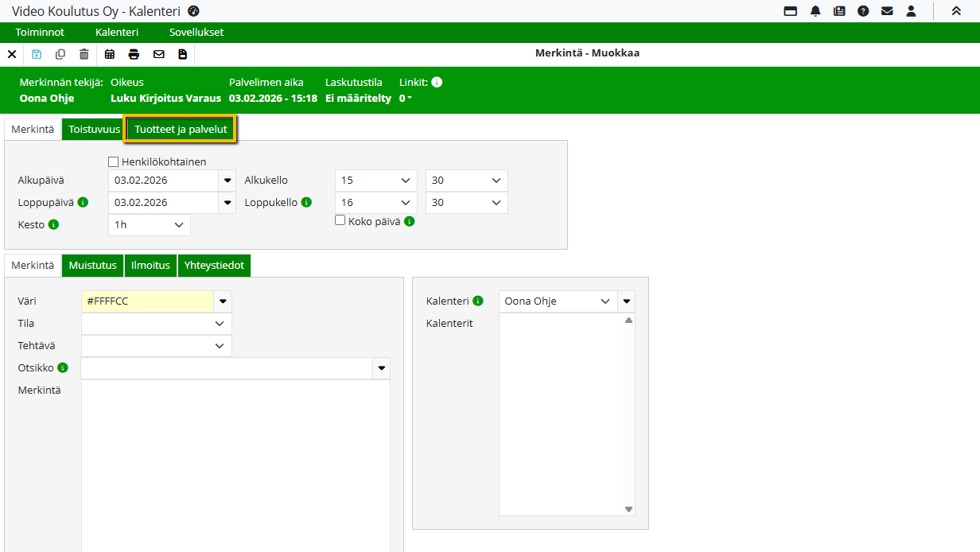Screen dimensions: 980x552
Task: Tick the Koko päivä checkbox
Action: pyautogui.click(x=340, y=220)
